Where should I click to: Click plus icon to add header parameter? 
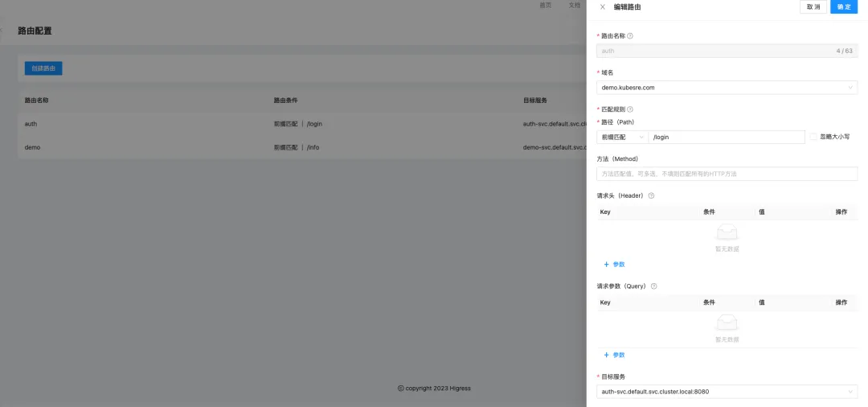pos(606,264)
